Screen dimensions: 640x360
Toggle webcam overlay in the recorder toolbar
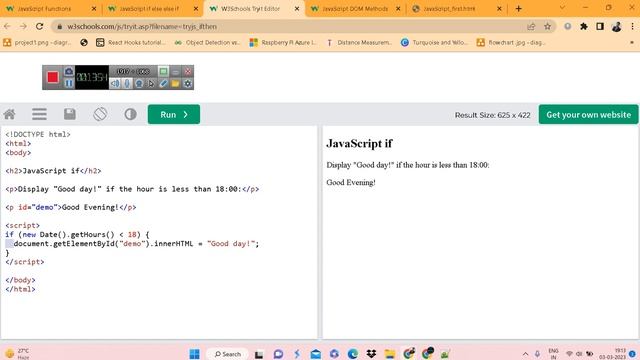click(x=139, y=84)
